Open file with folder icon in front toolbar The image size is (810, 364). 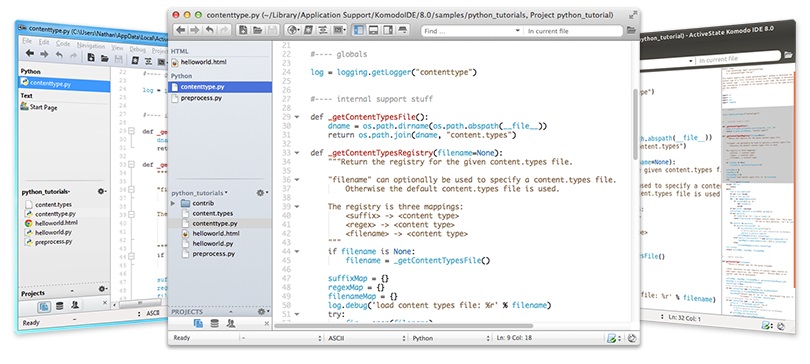pyautogui.click(x=257, y=30)
